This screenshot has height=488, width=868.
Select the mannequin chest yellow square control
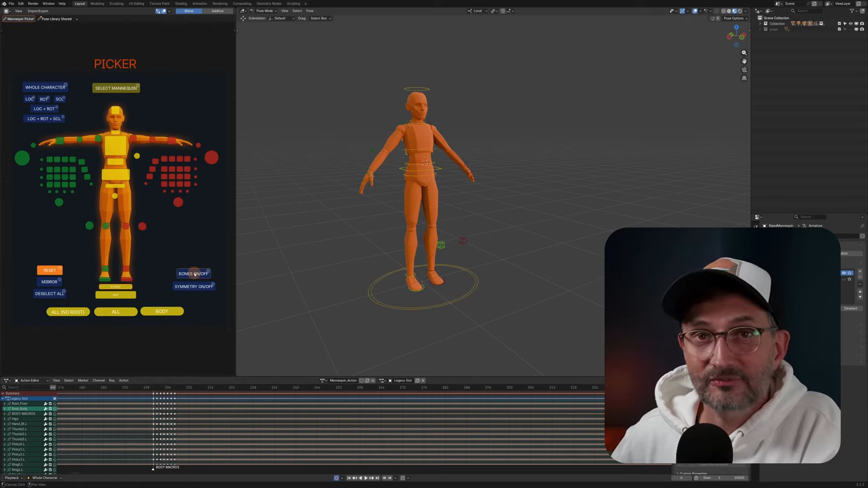tap(116, 145)
